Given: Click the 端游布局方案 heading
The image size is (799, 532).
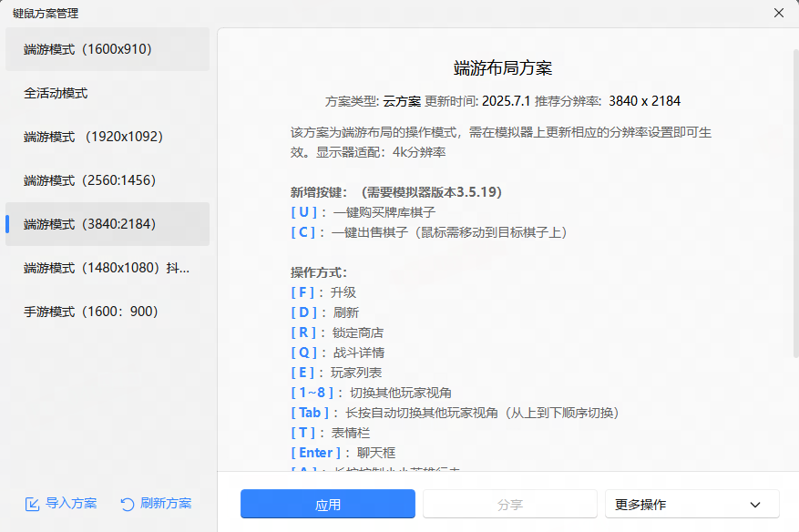Looking at the screenshot, I should [x=503, y=68].
